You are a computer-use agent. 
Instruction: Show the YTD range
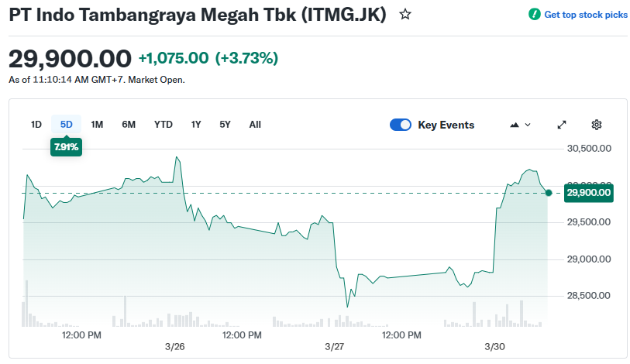tap(164, 125)
